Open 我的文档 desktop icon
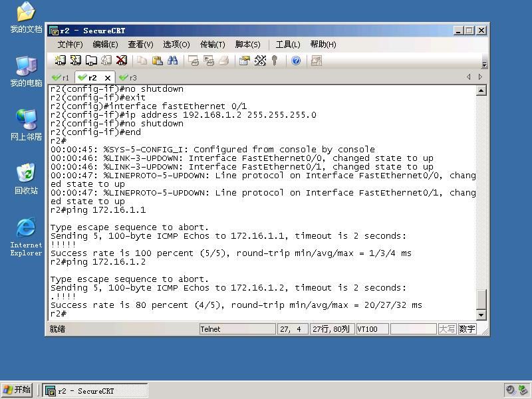Viewport: 532px width, 399px height. point(26,18)
